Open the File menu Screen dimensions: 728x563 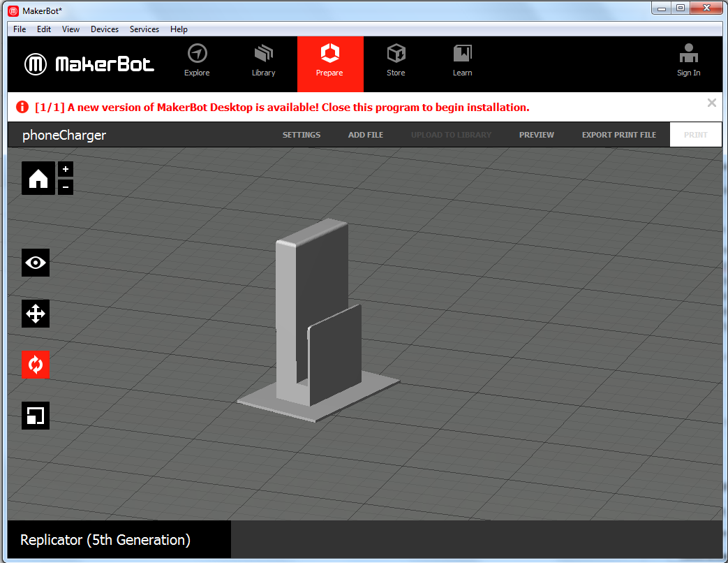20,29
